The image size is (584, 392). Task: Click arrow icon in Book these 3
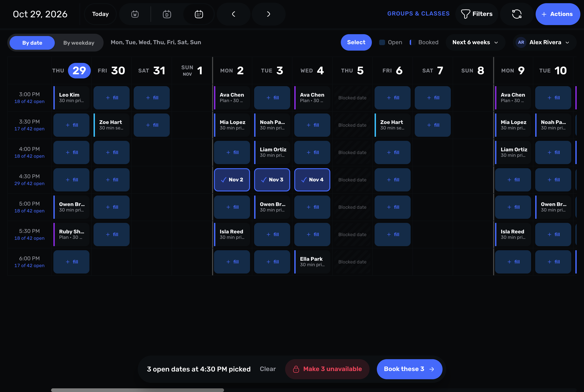pos(432,369)
